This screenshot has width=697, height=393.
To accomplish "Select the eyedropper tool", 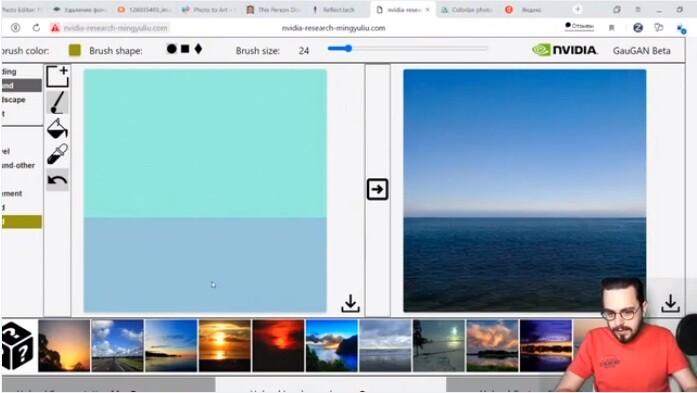I will [57, 154].
